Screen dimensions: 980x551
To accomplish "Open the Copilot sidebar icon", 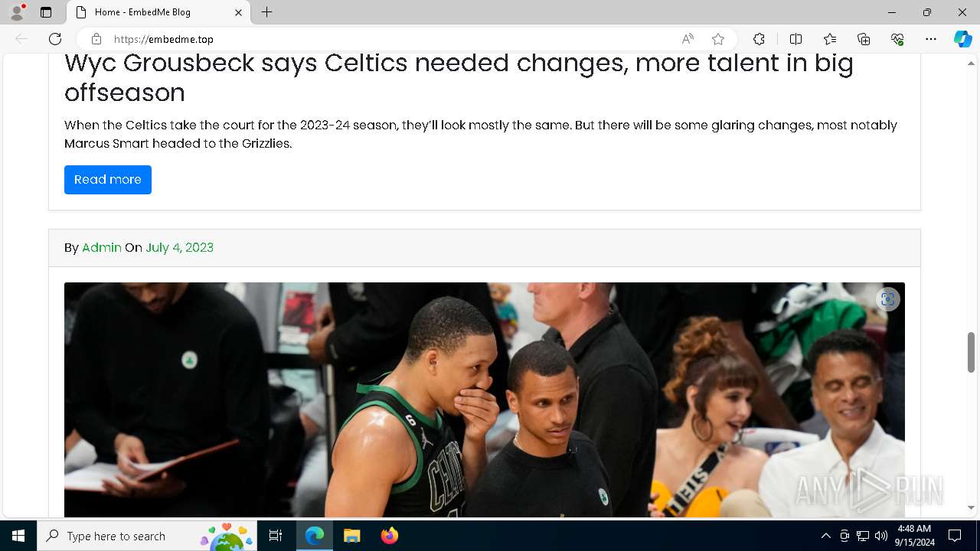I will pyautogui.click(x=962, y=39).
